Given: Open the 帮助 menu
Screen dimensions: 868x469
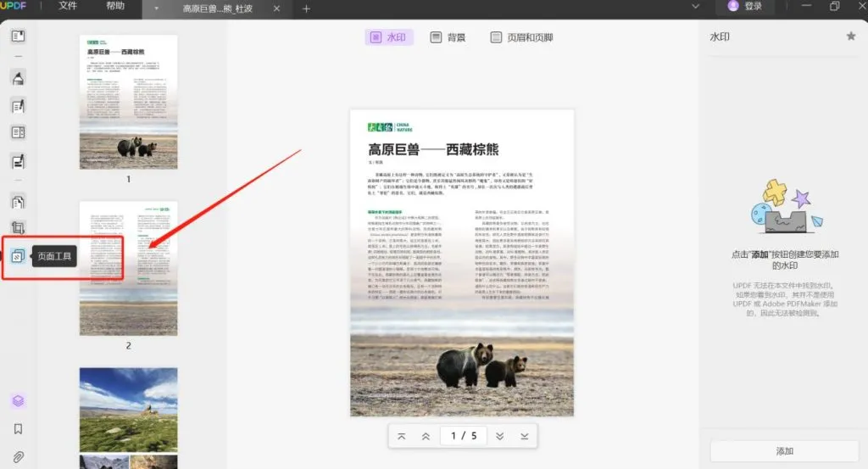Looking at the screenshot, I should 115,6.
